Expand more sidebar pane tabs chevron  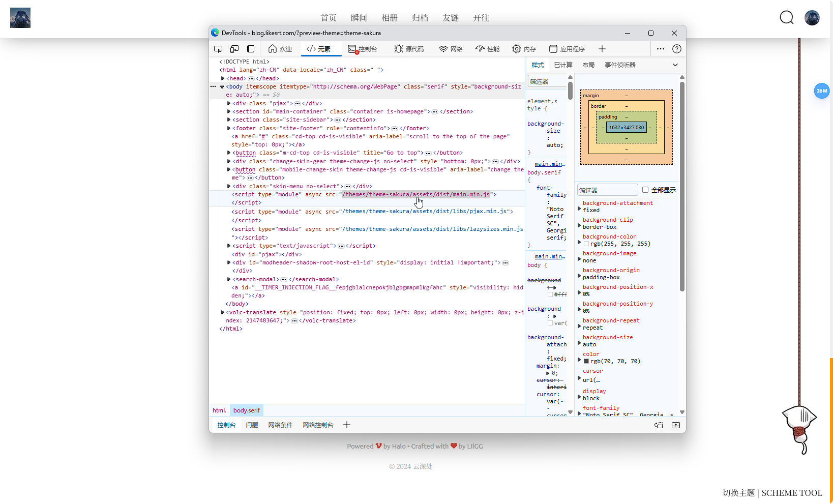675,65
